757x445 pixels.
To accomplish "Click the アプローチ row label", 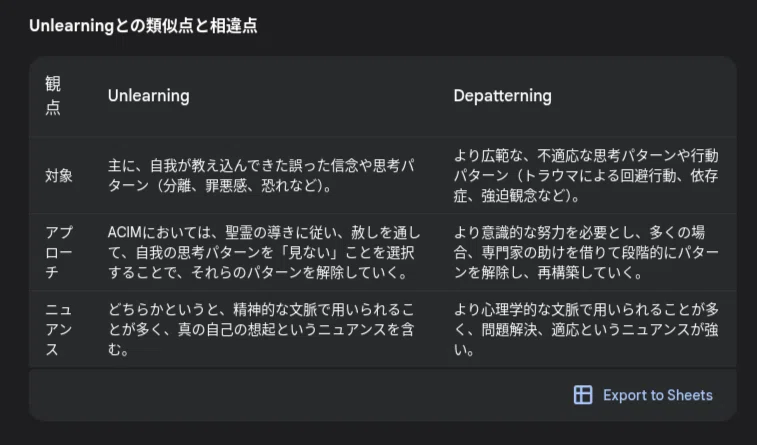I will (59, 252).
